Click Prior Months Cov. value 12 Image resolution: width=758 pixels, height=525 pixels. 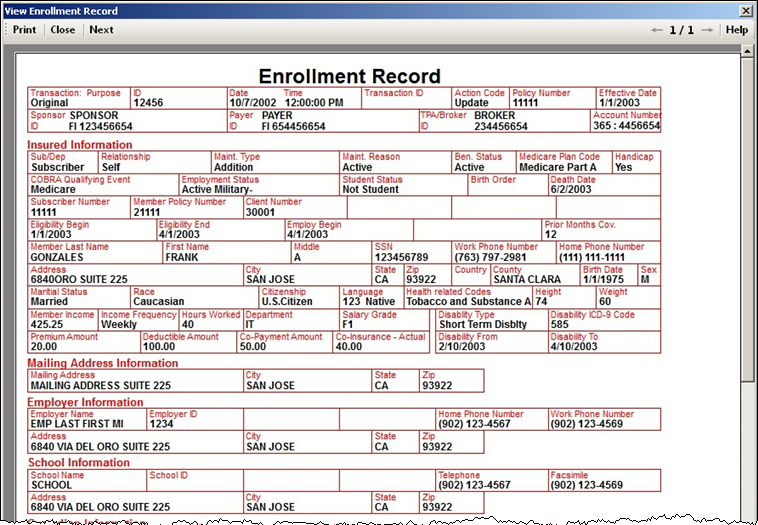pos(551,234)
